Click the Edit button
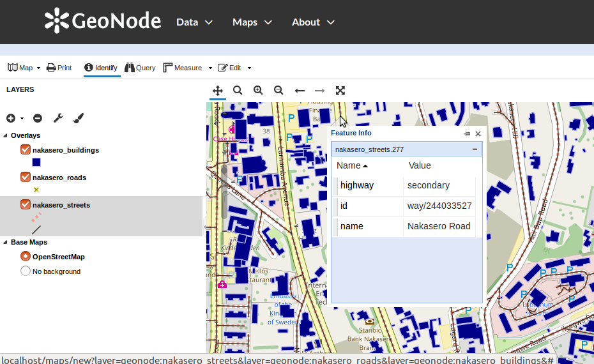The image size is (594, 364). tap(229, 68)
